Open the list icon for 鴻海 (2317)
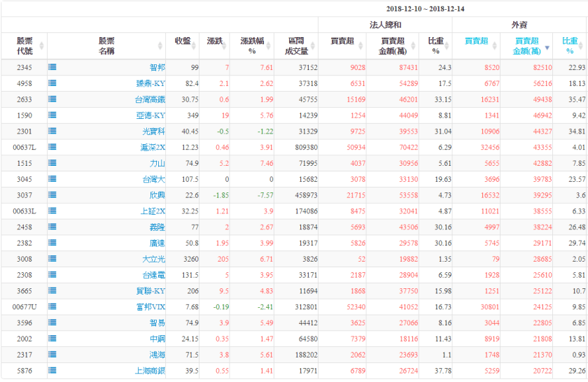The width and height of the screenshot is (588, 382). pyautogui.click(x=52, y=355)
